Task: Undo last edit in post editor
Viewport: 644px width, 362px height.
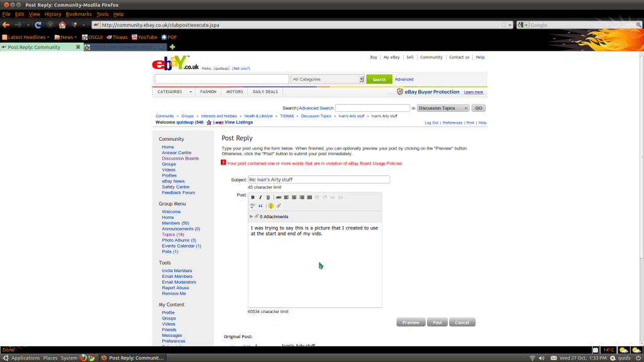Action: [317, 197]
